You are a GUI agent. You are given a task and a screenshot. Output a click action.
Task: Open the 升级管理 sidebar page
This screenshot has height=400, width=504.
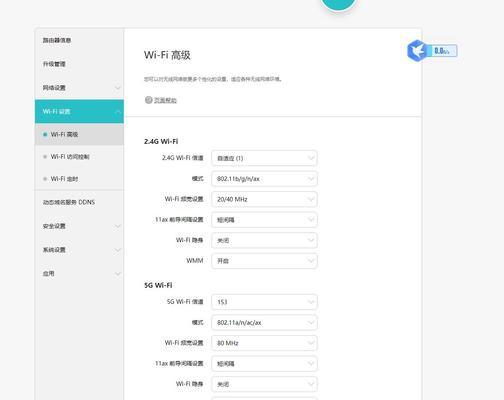tap(79, 64)
